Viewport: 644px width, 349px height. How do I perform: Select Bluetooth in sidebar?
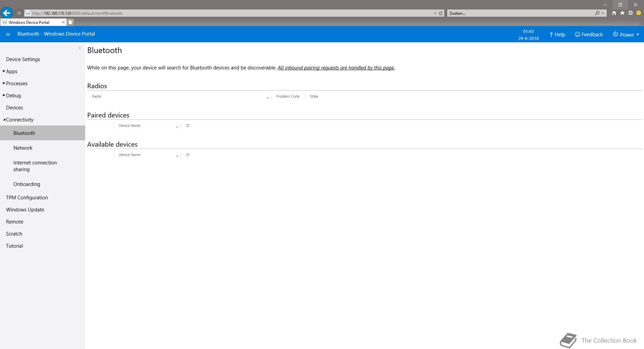tap(43, 133)
